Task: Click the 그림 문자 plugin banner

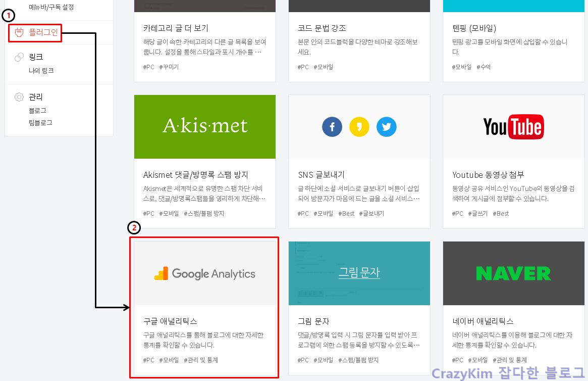Action: point(359,273)
